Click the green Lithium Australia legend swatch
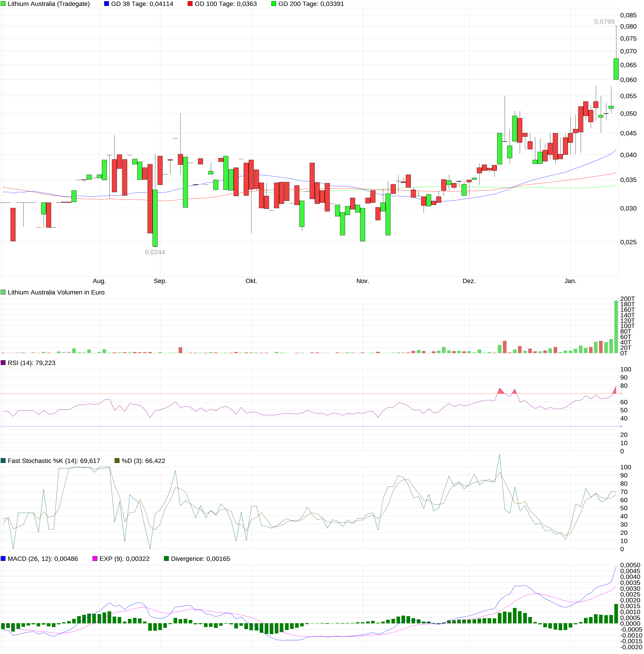Image resolution: width=644 pixels, height=654 pixels. coord(3,4)
